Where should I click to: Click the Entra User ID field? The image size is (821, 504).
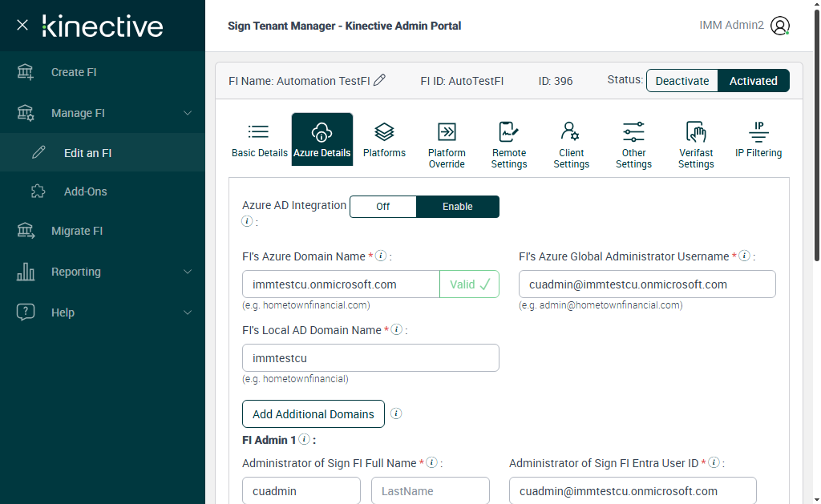[633, 491]
